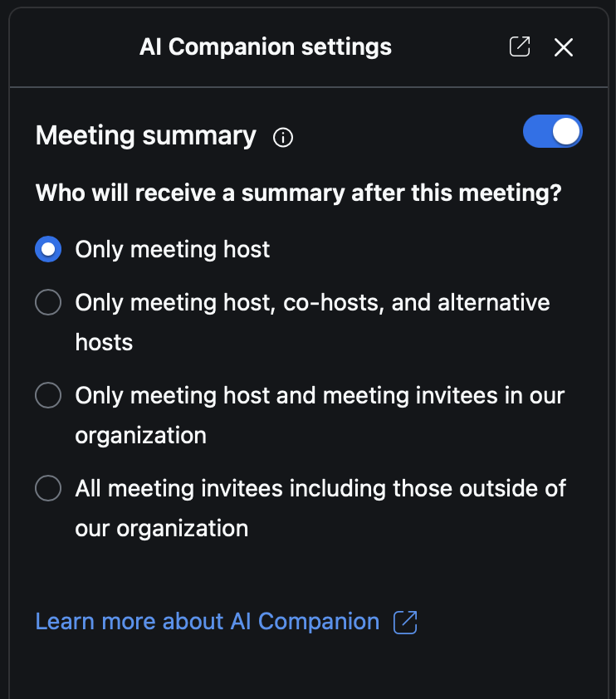Click the "AI Companion settings" panel title
616x699 pixels.
coord(266,47)
